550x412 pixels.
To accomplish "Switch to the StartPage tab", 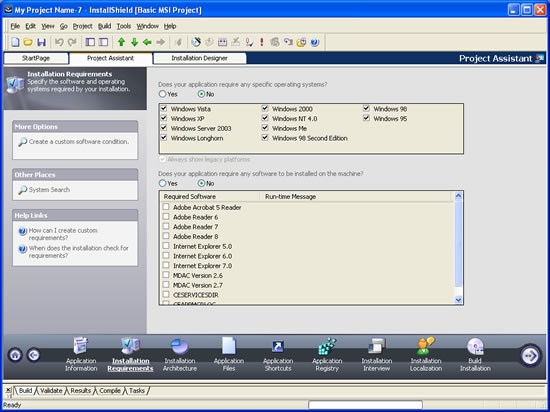I will coord(36,58).
